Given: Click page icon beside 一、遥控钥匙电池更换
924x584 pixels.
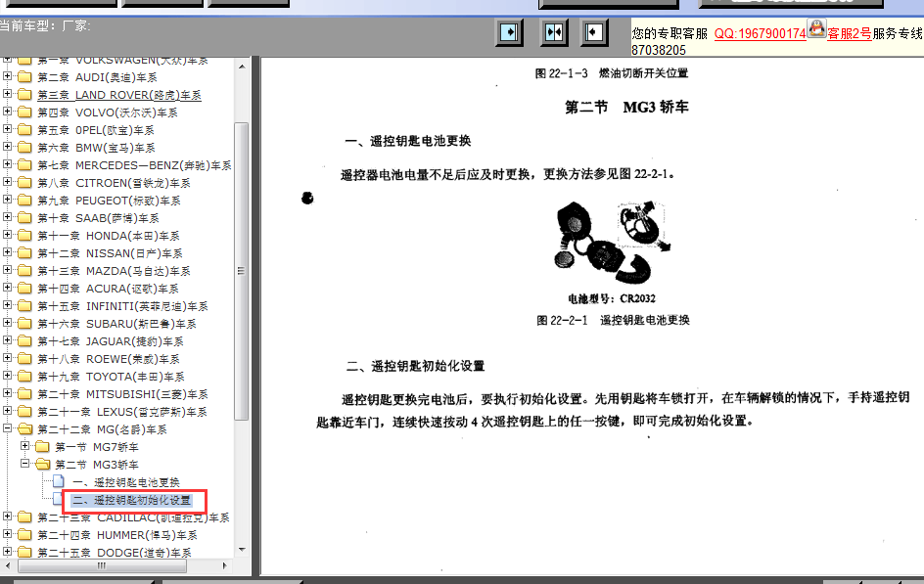Looking at the screenshot, I should coord(59,481).
